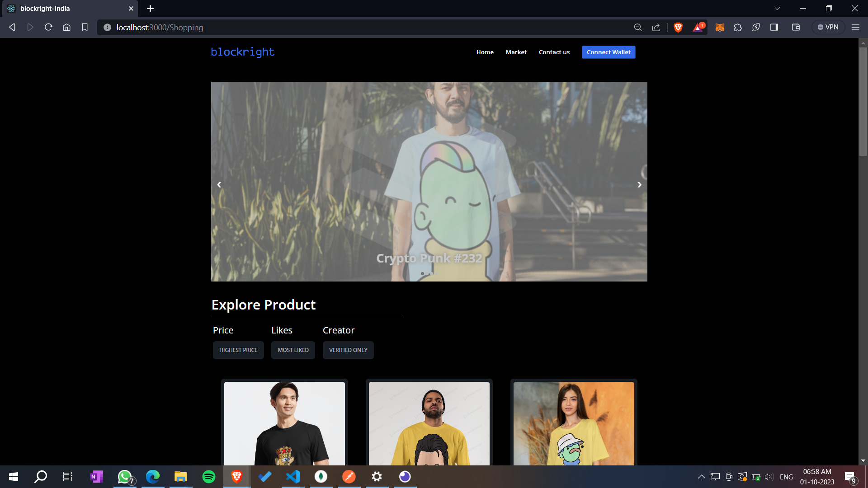Open the extensions puzzle icon
The height and width of the screenshot is (488, 868).
(x=738, y=28)
